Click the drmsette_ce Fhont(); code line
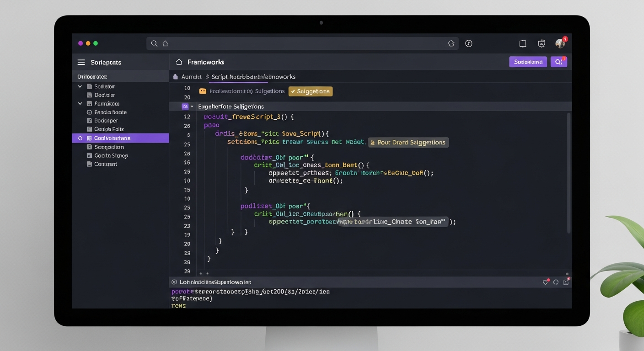Viewport: 644px width, 351px height. 306,181
